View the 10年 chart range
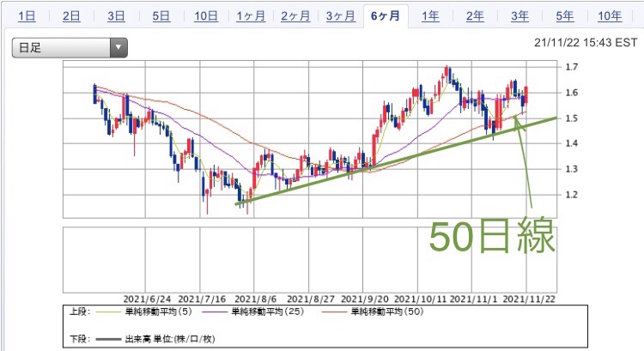Image resolution: width=644 pixels, height=351 pixels. click(x=610, y=16)
